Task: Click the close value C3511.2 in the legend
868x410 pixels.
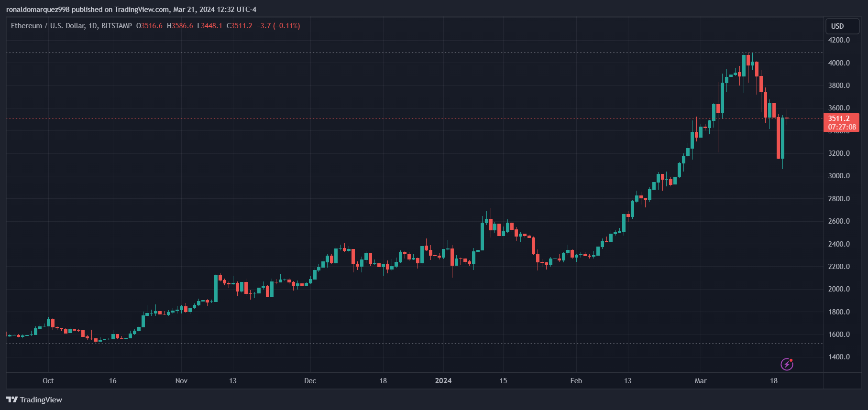Action: point(240,26)
